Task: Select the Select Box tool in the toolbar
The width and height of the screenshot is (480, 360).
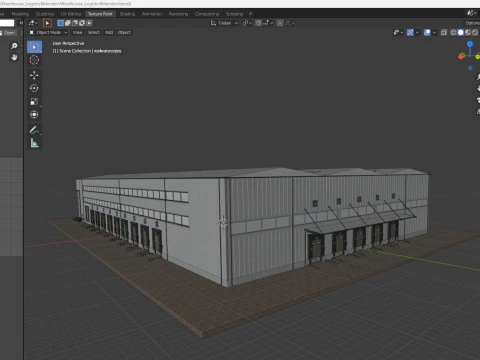Action: pos(34,47)
